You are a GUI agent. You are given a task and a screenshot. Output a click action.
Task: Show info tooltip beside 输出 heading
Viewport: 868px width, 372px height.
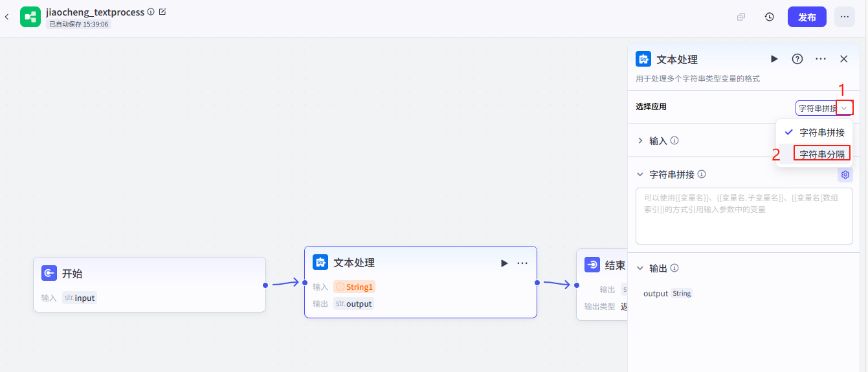[674, 268]
